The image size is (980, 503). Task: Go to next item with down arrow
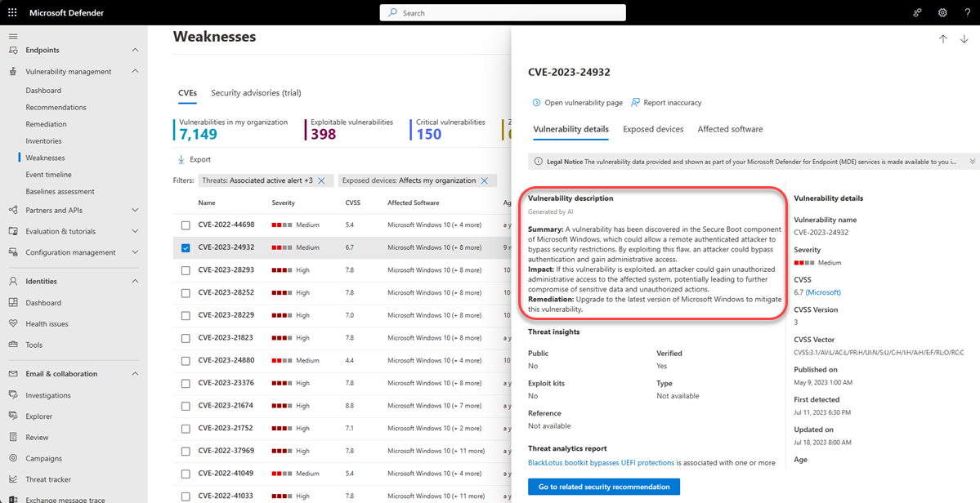click(964, 38)
